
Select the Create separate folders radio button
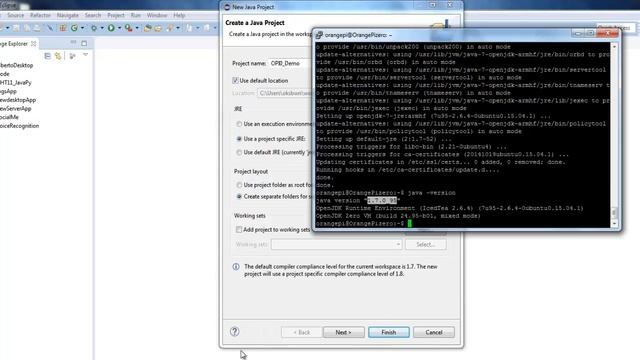tap(239, 196)
